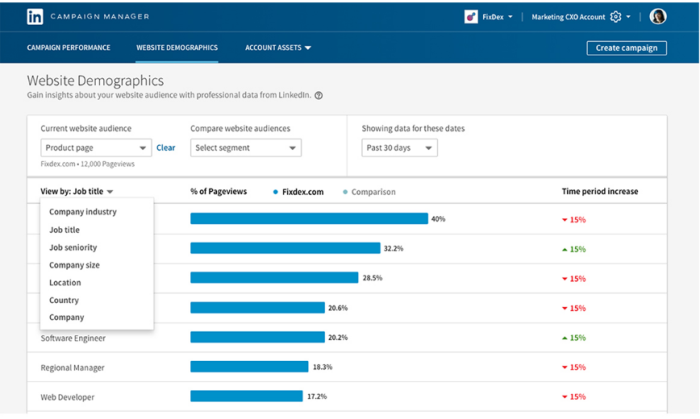Open the Past 30 days dropdown
Screen dimensions: 700x419
click(399, 148)
